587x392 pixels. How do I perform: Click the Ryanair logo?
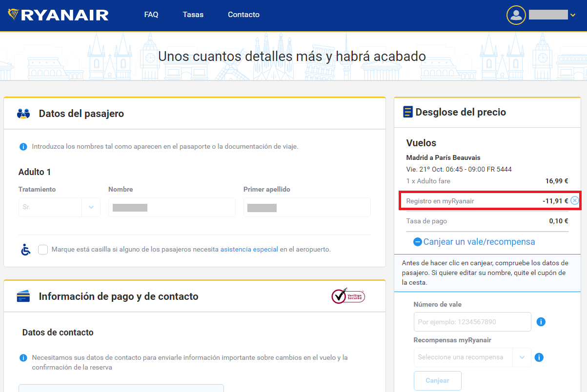point(58,15)
